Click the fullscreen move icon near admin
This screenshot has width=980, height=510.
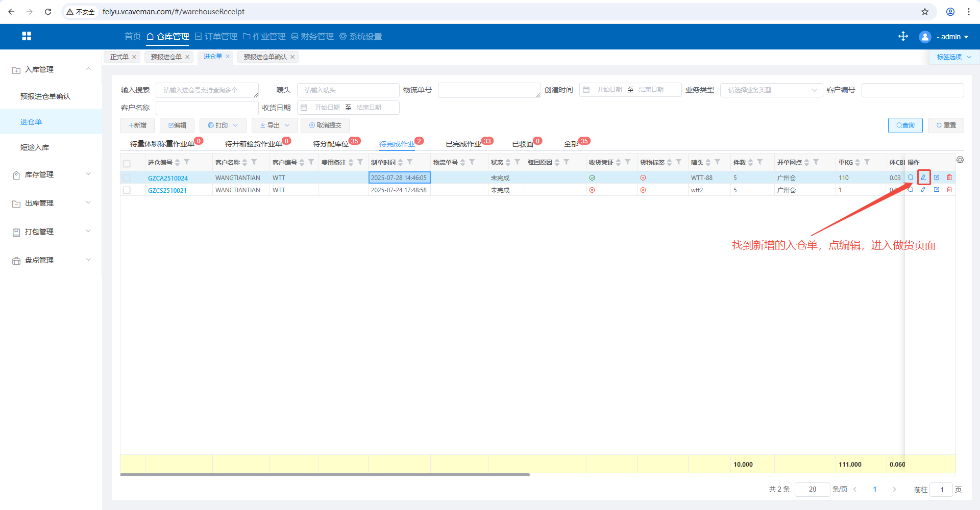(x=903, y=36)
